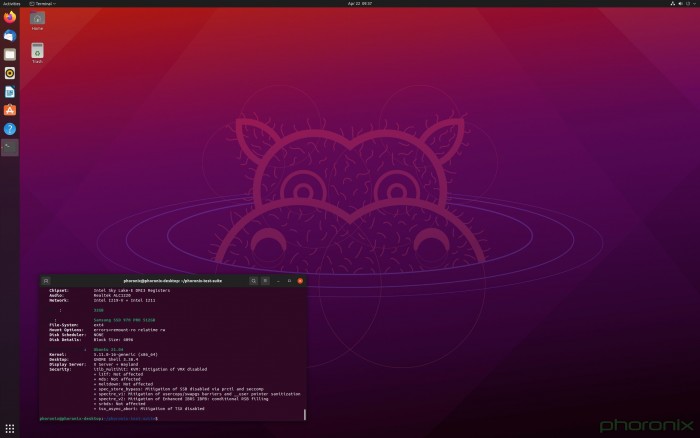Screen dimensions: 700x438
Task: Open the terminal hamburger menu
Action: [x=266, y=281]
